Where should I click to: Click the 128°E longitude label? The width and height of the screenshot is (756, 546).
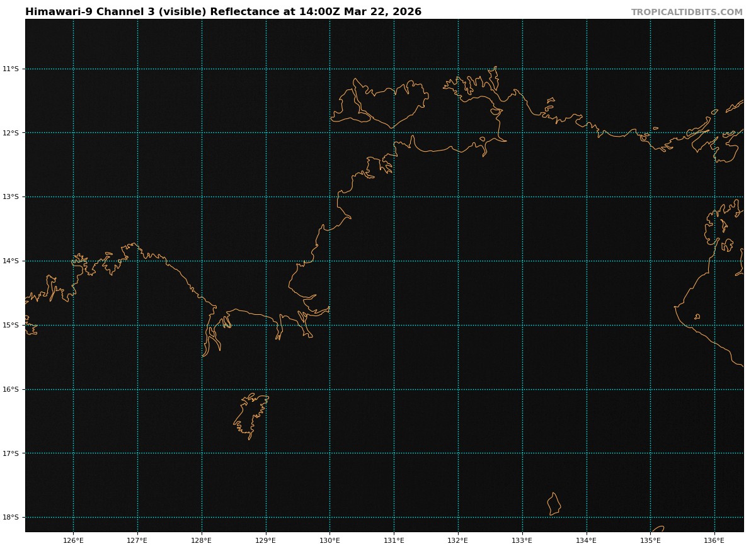click(x=202, y=540)
